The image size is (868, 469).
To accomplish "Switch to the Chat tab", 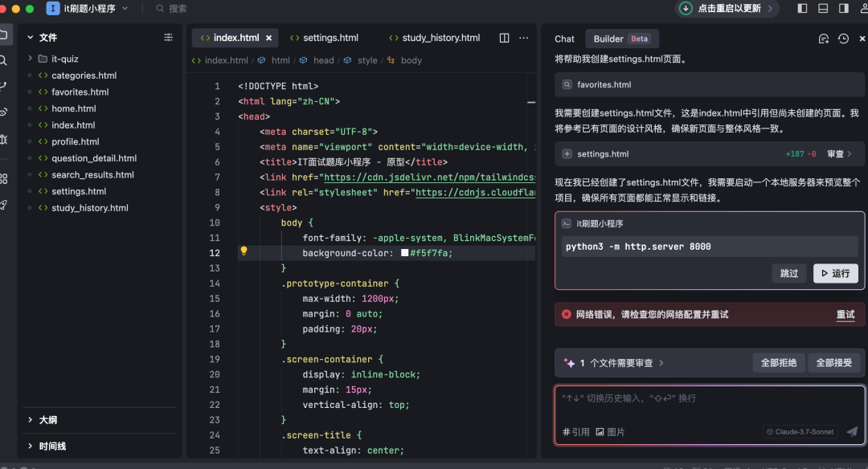I will [564, 39].
